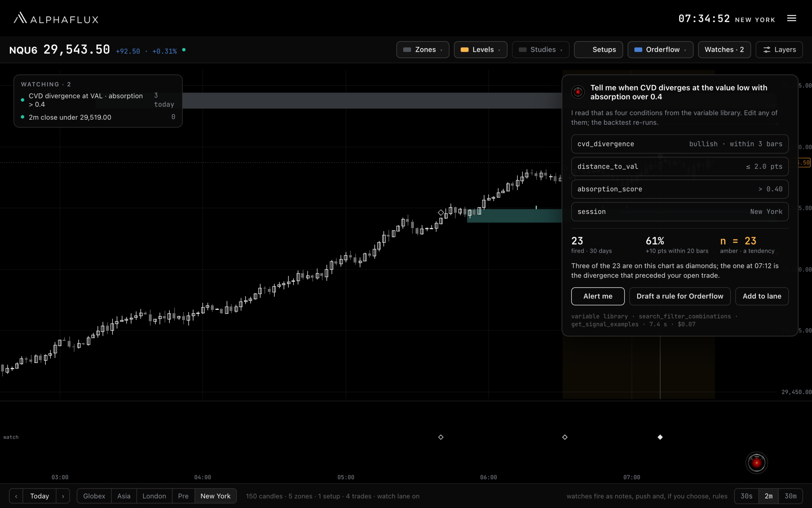Toggle the Setups layer
This screenshot has height=508, width=812.
click(598, 50)
